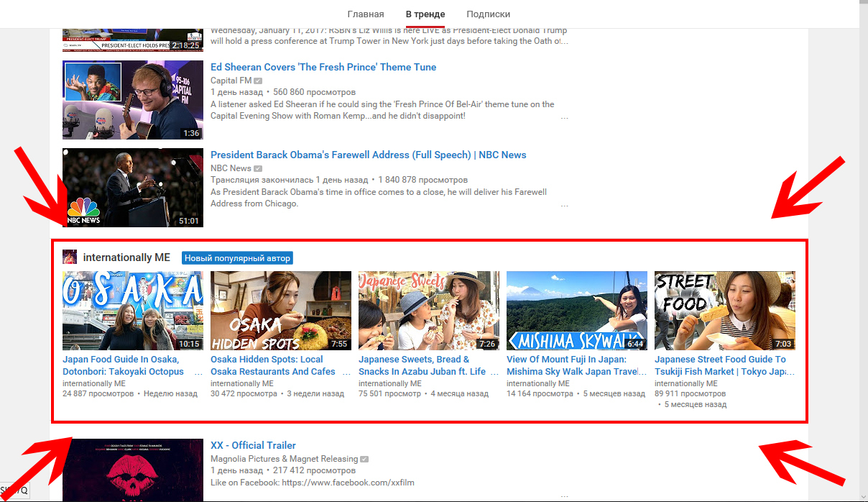This screenshot has width=868, height=502.
Task: Click the Ed Sheeran video description text
Action: point(382,110)
